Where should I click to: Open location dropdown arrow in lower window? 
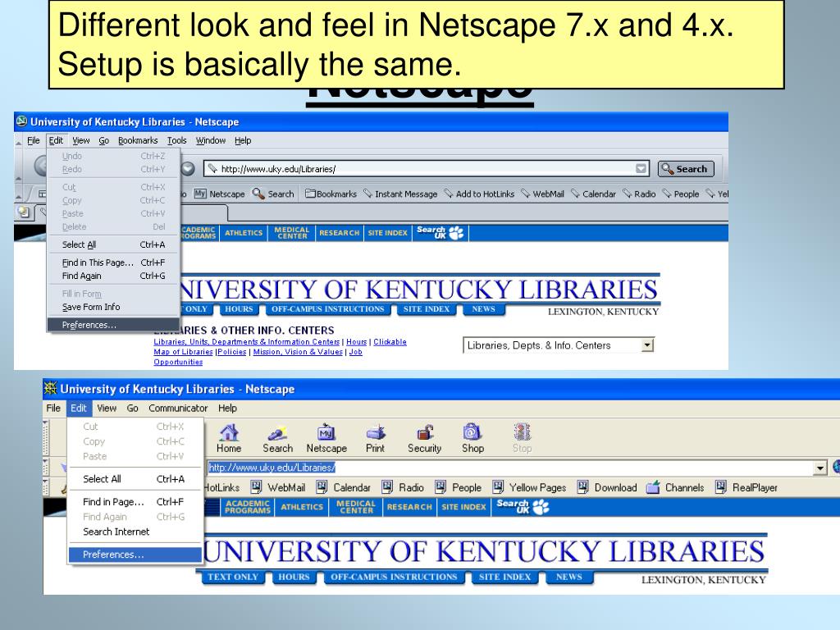tap(819, 468)
